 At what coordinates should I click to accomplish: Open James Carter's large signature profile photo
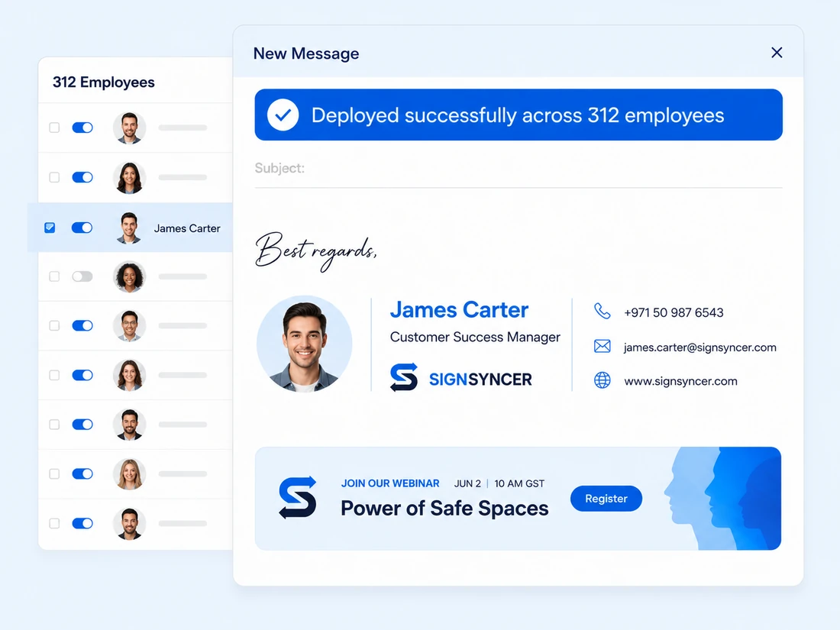pyautogui.click(x=304, y=344)
